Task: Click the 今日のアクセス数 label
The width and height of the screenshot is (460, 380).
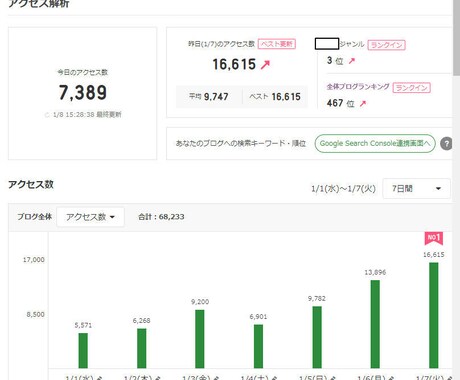Action: (x=83, y=72)
